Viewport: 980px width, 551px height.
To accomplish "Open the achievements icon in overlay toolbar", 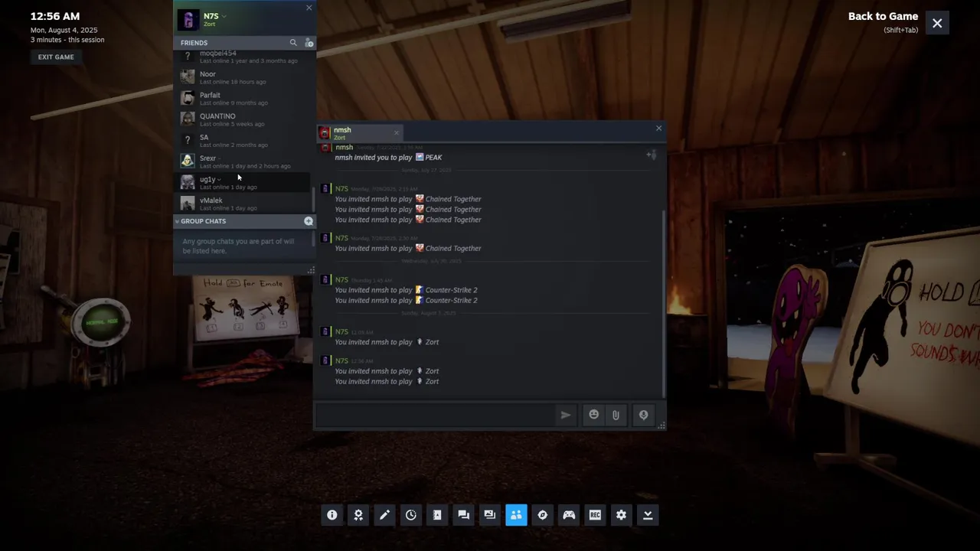I will click(x=358, y=515).
